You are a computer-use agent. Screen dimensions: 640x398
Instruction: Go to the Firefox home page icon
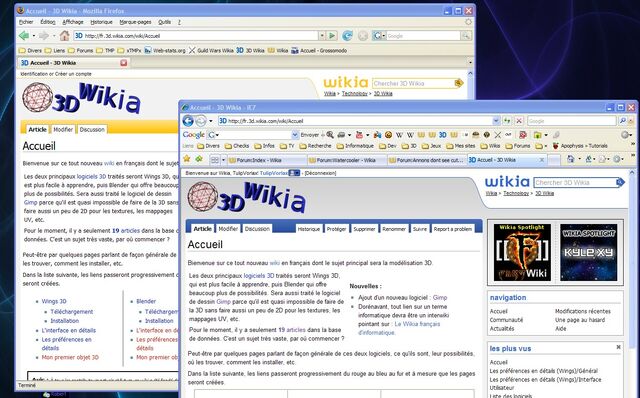click(64, 36)
